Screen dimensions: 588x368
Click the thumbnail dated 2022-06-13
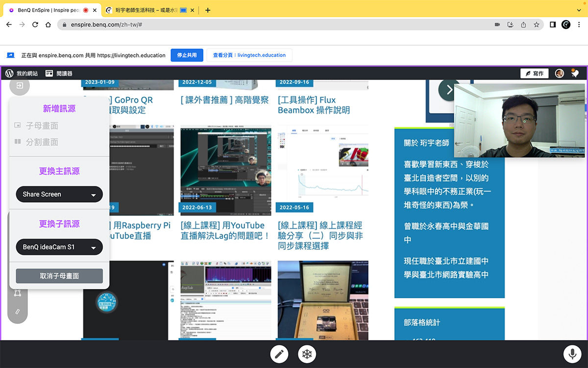click(x=225, y=170)
